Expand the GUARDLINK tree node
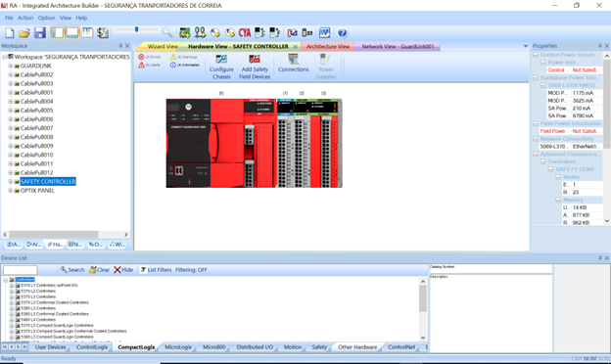Screen dimensions: 611x364 pyautogui.click(x=11, y=66)
